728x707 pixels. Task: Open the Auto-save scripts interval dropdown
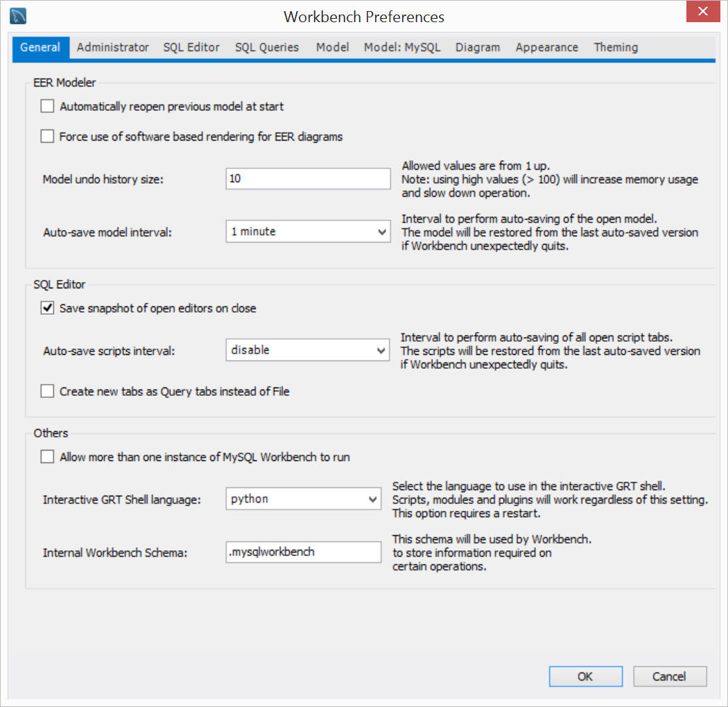(x=307, y=350)
